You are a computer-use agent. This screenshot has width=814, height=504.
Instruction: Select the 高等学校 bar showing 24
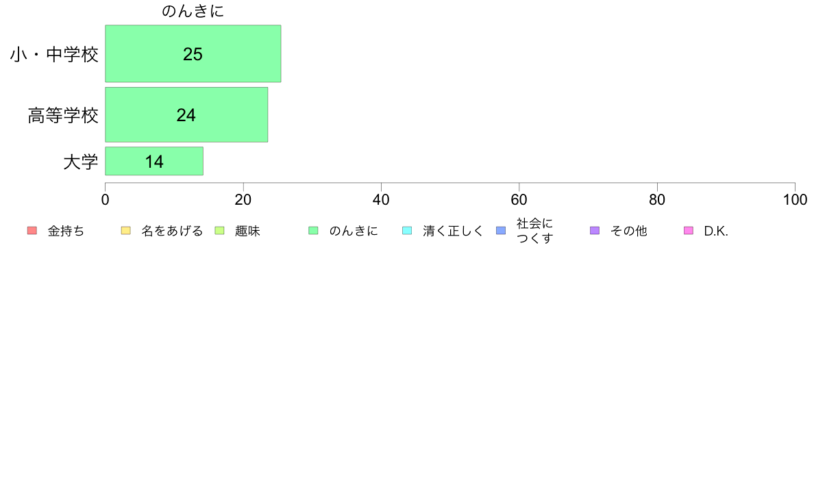point(186,115)
